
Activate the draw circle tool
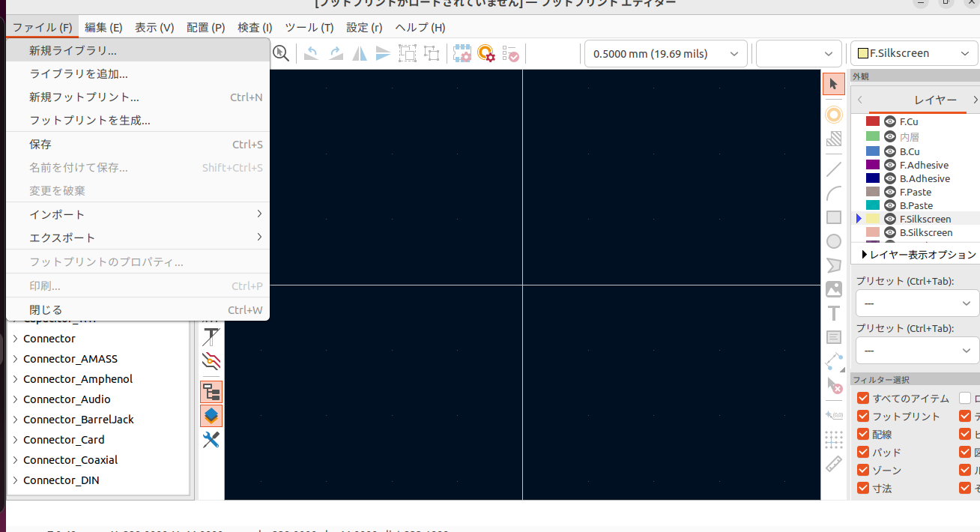834,241
